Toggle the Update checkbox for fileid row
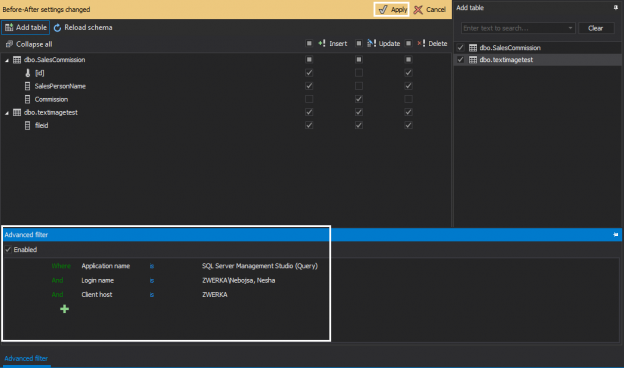 [x=359, y=125]
